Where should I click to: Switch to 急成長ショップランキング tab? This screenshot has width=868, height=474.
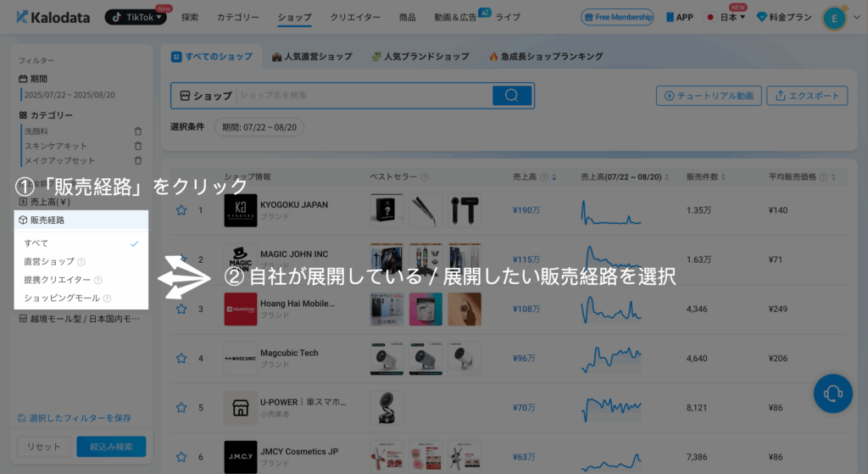click(x=546, y=57)
